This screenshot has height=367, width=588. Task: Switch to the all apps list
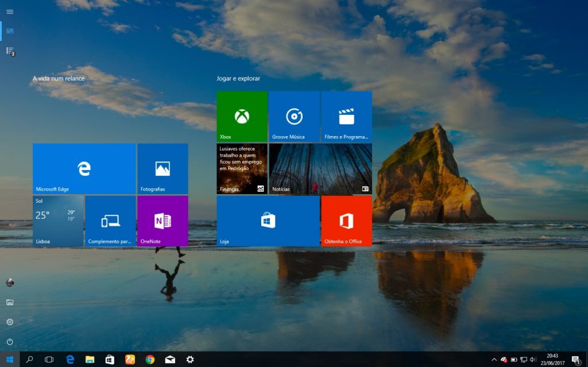pyautogui.click(x=10, y=51)
